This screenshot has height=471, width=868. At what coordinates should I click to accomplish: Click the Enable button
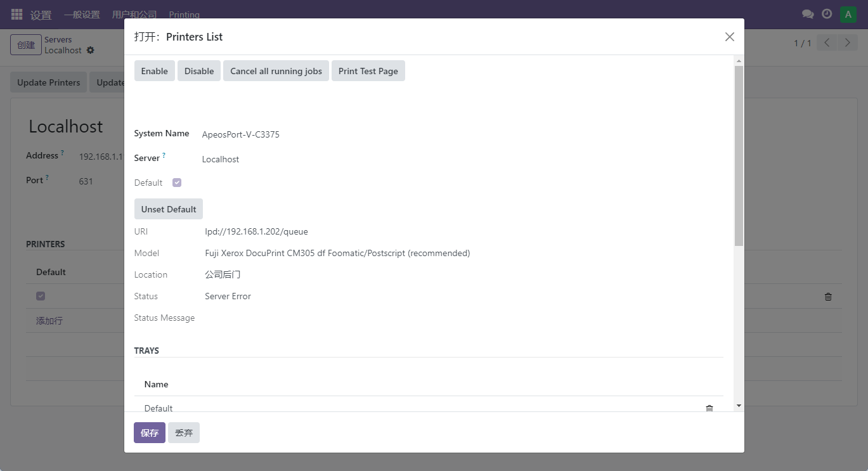(155, 71)
